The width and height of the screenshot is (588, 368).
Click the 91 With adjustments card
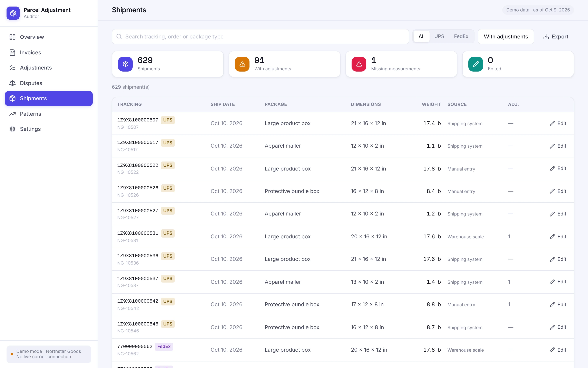[x=284, y=64]
